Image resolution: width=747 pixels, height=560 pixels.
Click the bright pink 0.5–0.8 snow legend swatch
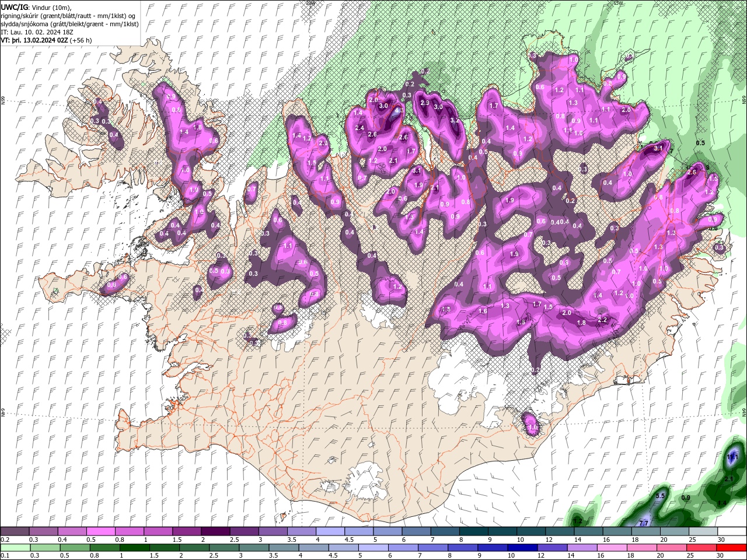100,531
